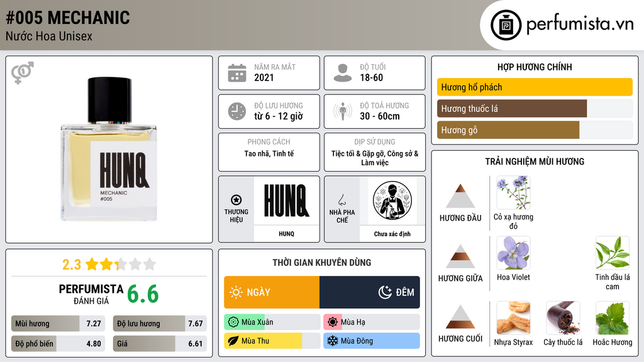Click the Chưa xác định perfumer label

click(392, 234)
